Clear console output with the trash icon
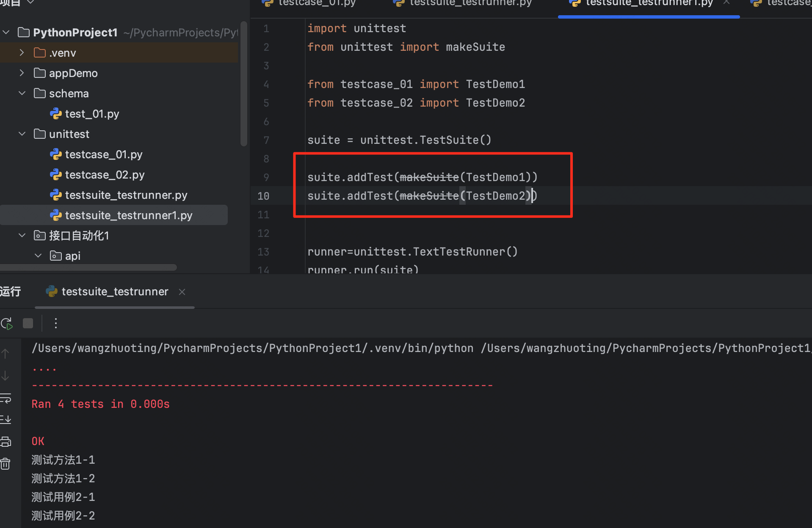Viewport: 812px width, 528px height. pyautogui.click(x=5, y=464)
